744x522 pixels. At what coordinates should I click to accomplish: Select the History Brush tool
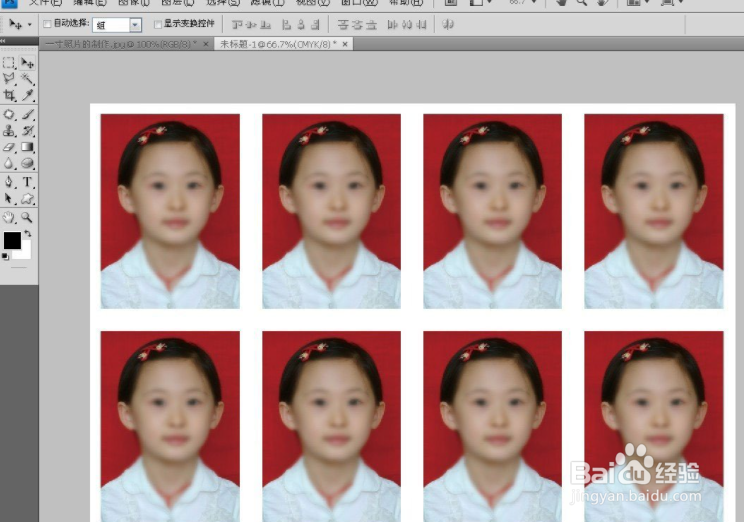[x=28, y=130]
